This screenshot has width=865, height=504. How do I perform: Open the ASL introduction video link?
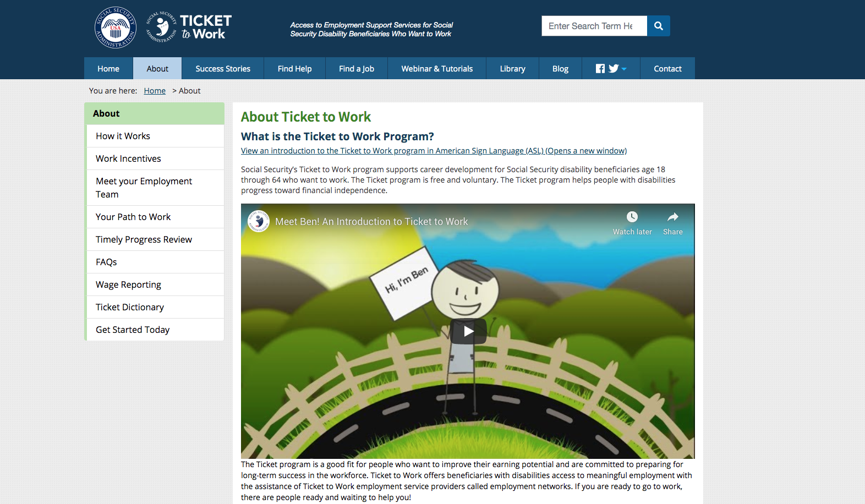coord(434,151)
